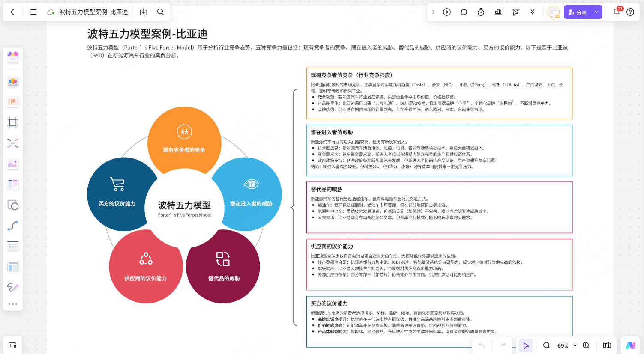This screenshot has height=354, width=644.
Task: Select the text list tool icon
Action: pyautogui.click(x=13, y=246)
